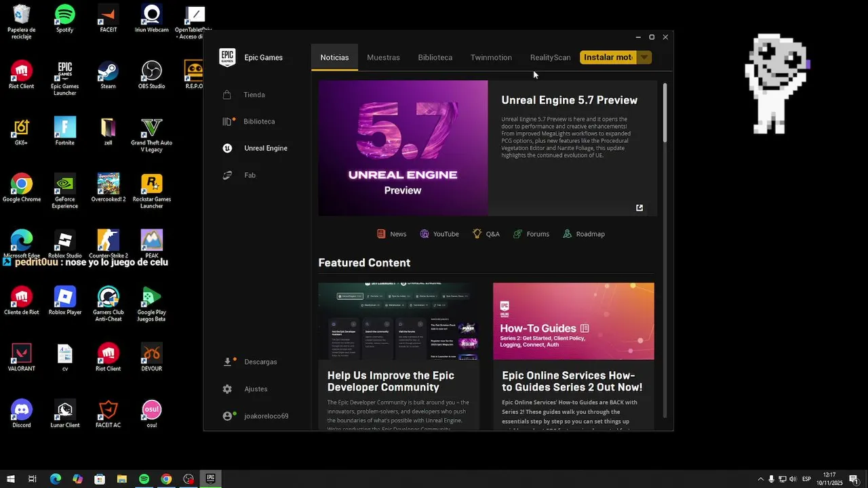868x488 pixels.
Task: Open the How-To Guides thumbnail
Action: pyautogui.click(x=574, y=321)
